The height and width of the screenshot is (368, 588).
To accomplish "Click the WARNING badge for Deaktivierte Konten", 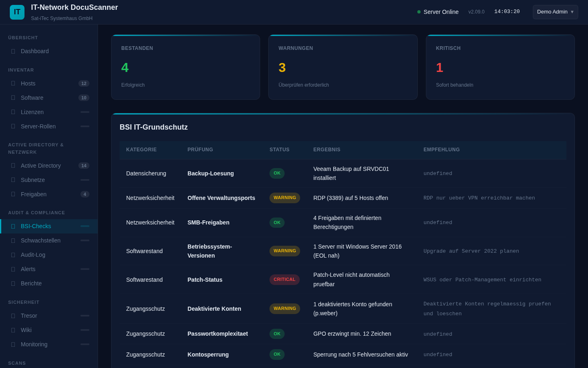I will tap(285, 309).
